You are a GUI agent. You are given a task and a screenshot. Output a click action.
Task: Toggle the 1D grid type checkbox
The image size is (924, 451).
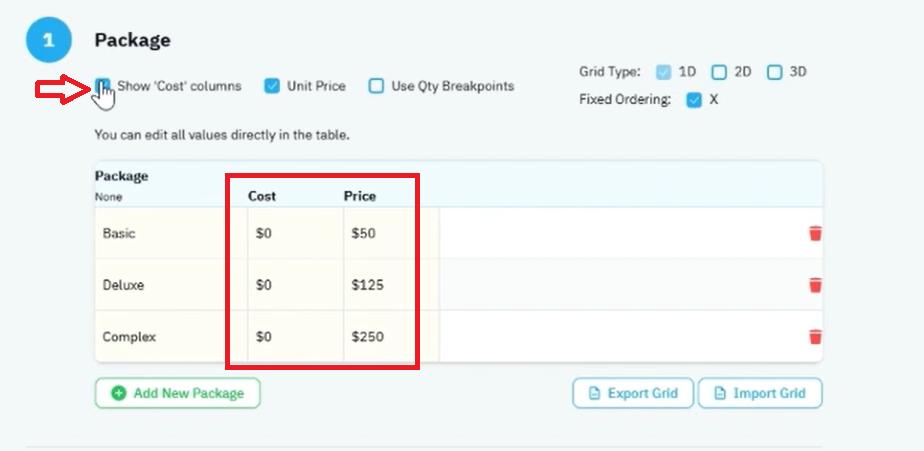[x=664, y=73]
